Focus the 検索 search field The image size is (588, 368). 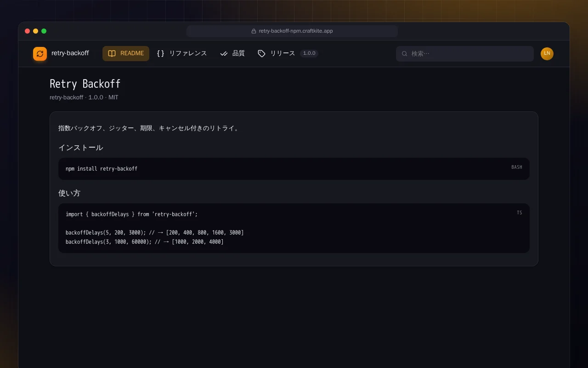pyautogui.click(x=465, y=54)
